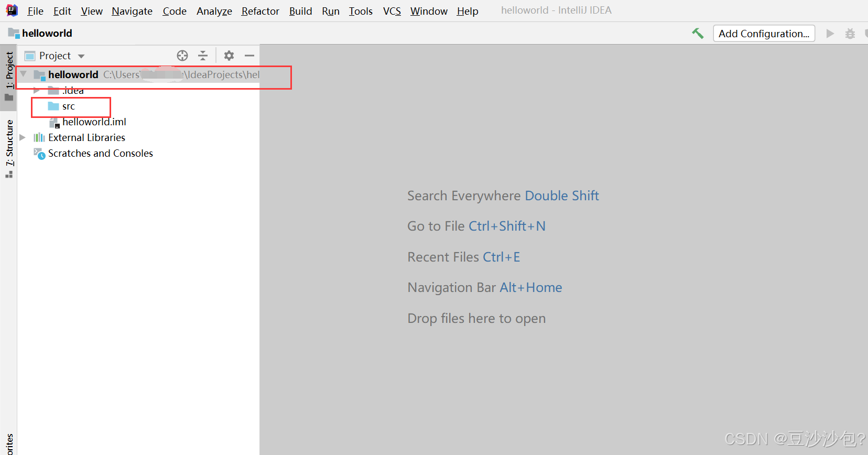
Task: Click the Favorites side tab
Action: pos(9,443)
